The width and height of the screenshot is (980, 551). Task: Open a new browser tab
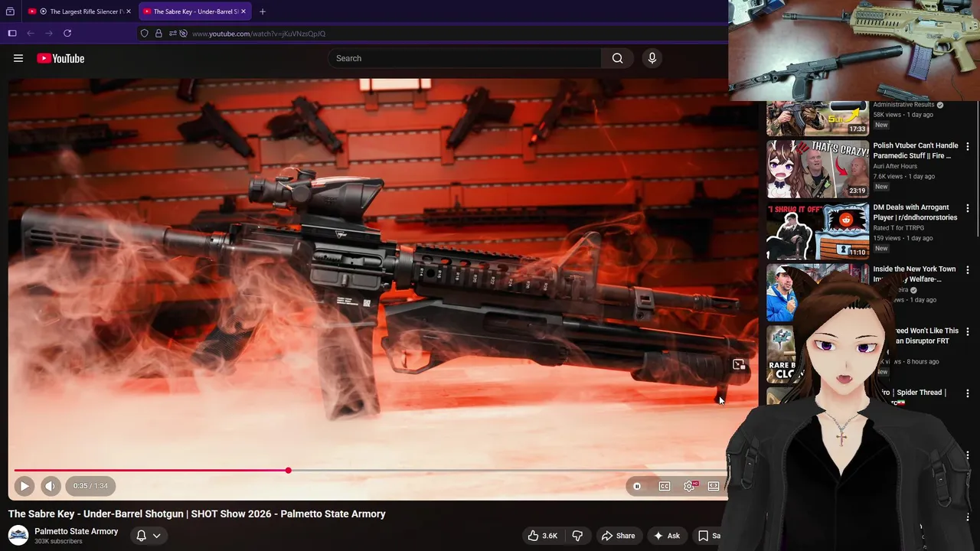pos(263,11)
